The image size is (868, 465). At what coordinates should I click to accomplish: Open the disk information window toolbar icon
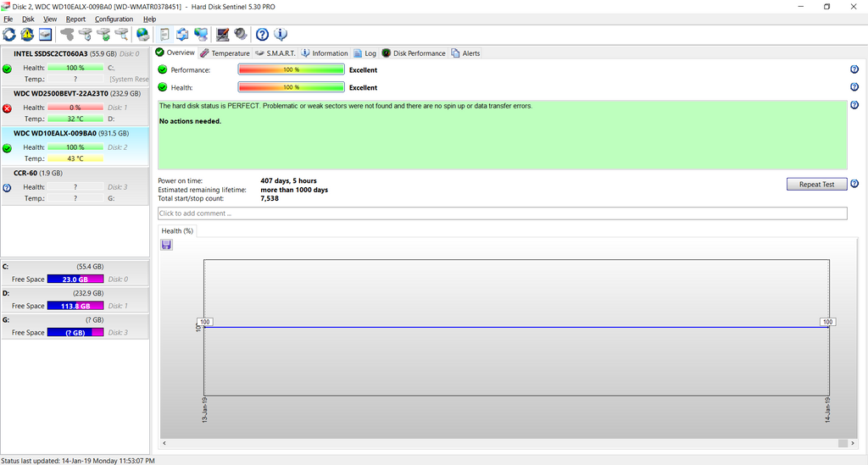[x=46, y=34]
